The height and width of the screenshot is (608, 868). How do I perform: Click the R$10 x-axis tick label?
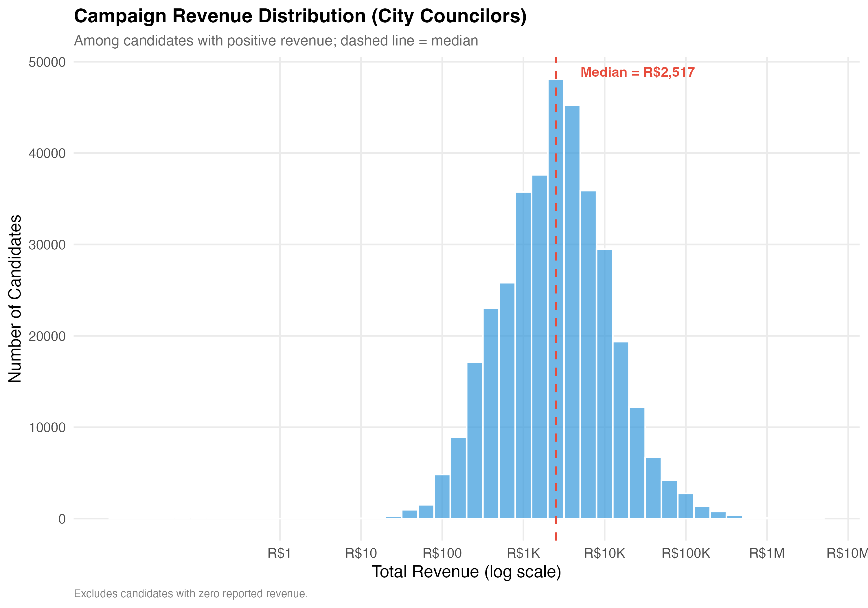click(361, 553)
